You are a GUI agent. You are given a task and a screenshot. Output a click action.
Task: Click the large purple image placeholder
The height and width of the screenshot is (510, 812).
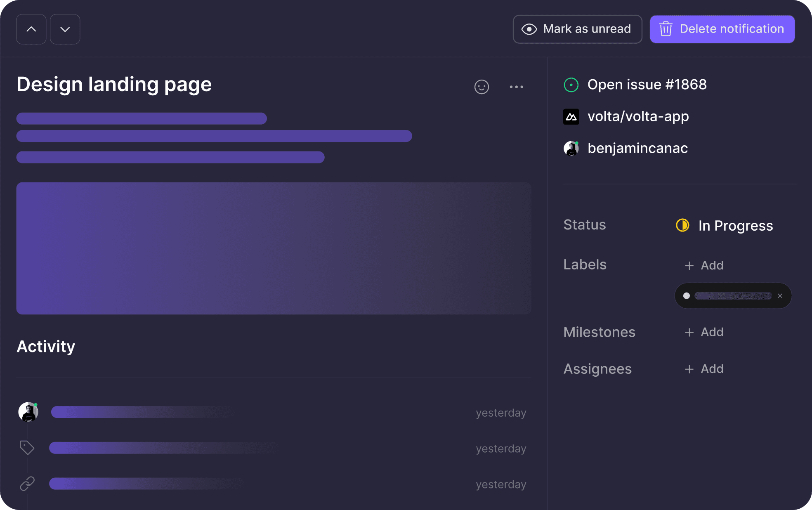point(274,248)
